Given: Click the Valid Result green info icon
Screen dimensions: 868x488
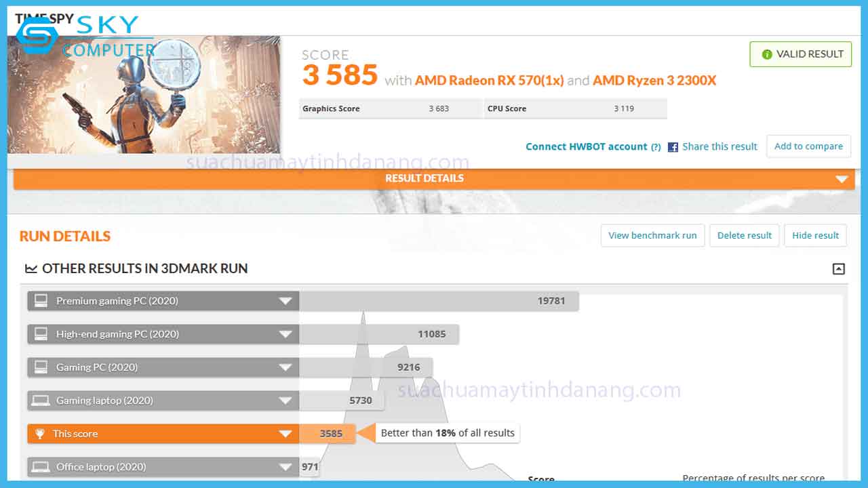Looking at the screenshot, I should click(767, 54).
